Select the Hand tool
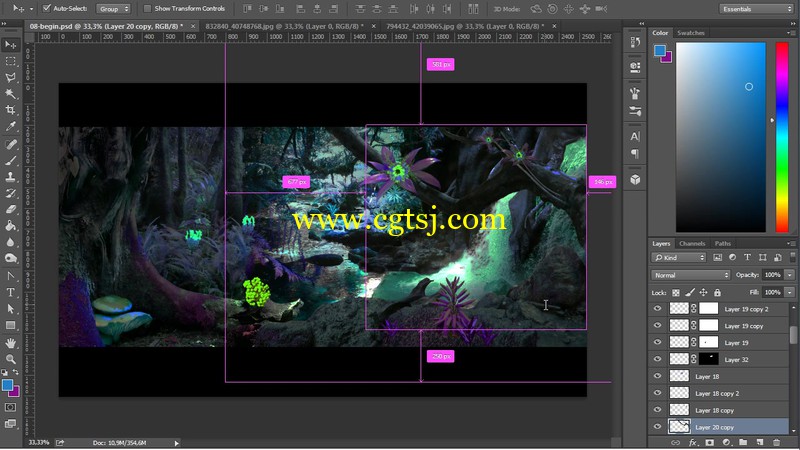The height and width of the screenshot is (450, 800). pyautogui.click(x=10, y=343)
